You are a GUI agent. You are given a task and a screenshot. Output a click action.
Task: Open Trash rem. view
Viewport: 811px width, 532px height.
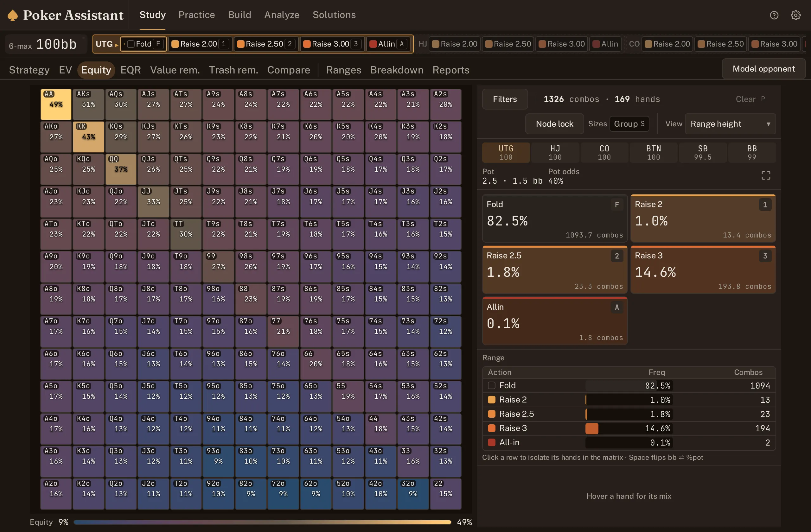tap(233, 70)
